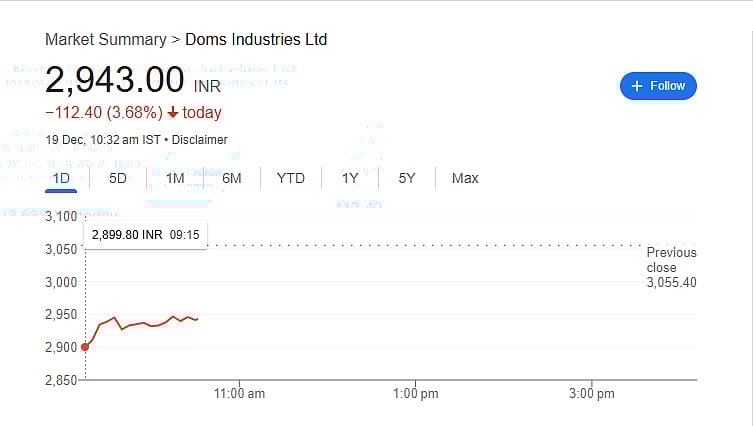Switch to 5Y chart view
753x426 pixels.
pos(407,178)
